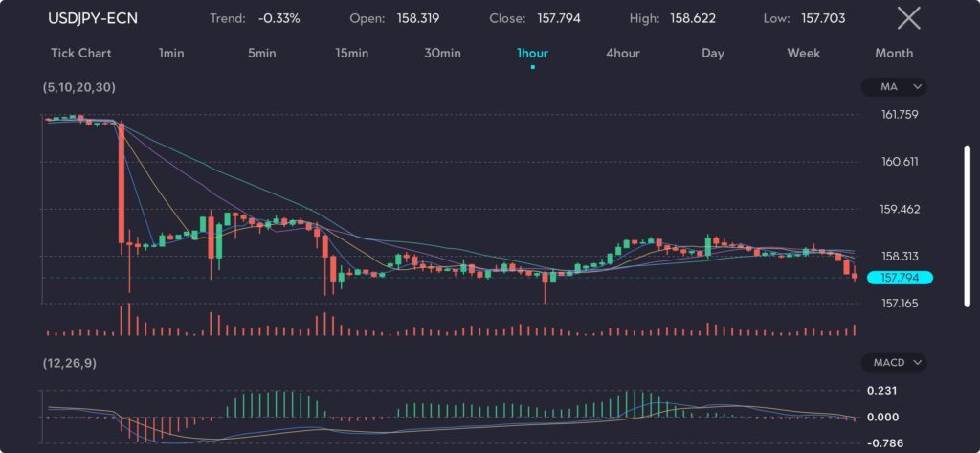The width and height of the screenshot is (980, 453).
Task: Click the highlighted 157.794 current price tag
Action: [x=898, y=278]
